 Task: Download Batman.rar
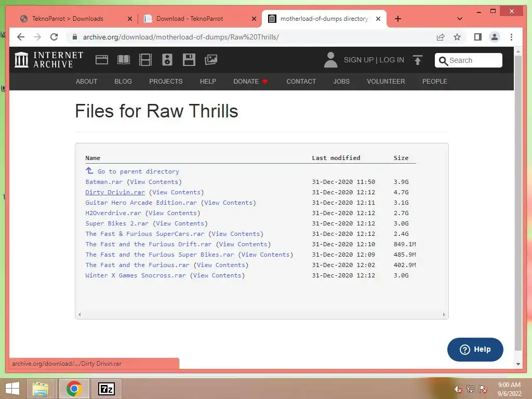tap(104, 182)
